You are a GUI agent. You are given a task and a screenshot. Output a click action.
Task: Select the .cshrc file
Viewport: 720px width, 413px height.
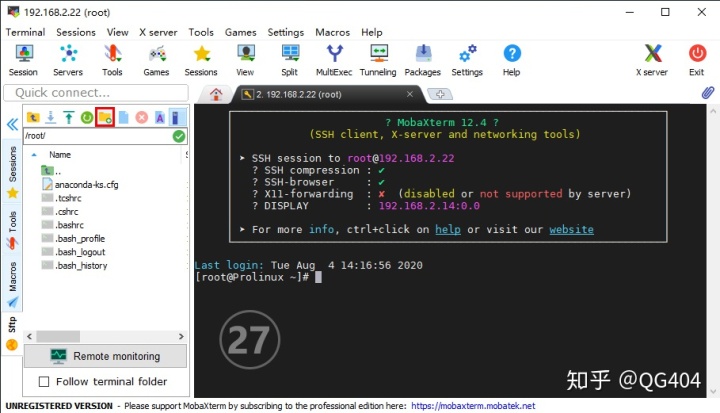[60, 212]
